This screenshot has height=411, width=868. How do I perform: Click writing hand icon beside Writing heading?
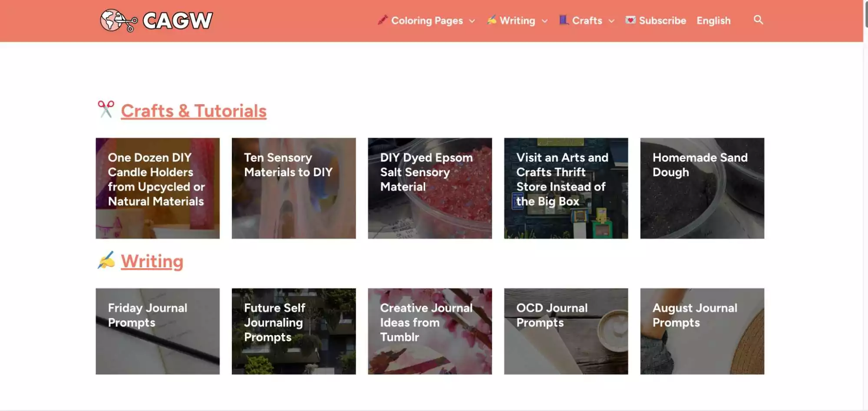(x=106, y=260)
